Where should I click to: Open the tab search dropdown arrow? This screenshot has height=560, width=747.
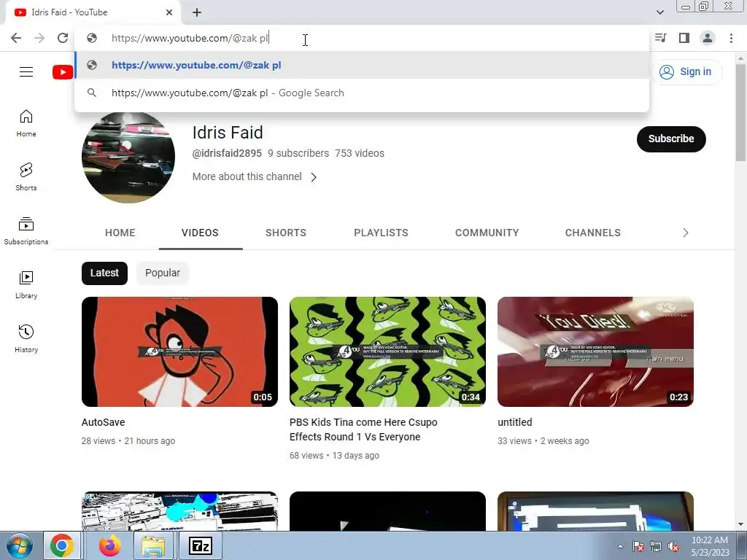coord(660,12)
